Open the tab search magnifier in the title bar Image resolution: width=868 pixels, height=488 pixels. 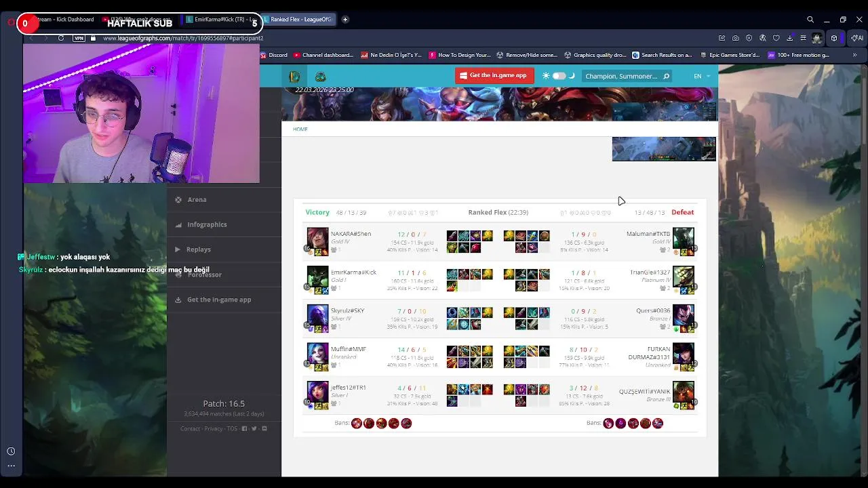[810, 20]
